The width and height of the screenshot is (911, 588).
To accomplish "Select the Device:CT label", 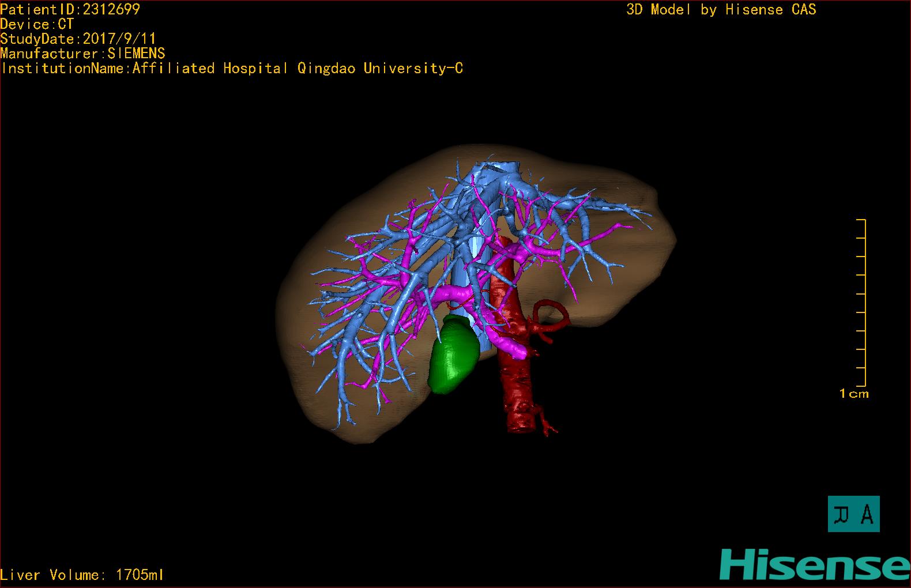I will click(x=37, y=24).
